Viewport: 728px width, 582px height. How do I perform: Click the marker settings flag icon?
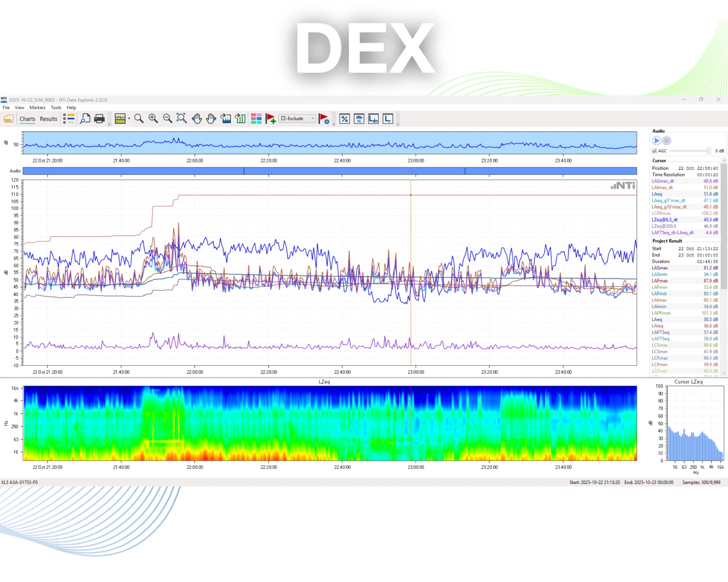coord(324,119)
